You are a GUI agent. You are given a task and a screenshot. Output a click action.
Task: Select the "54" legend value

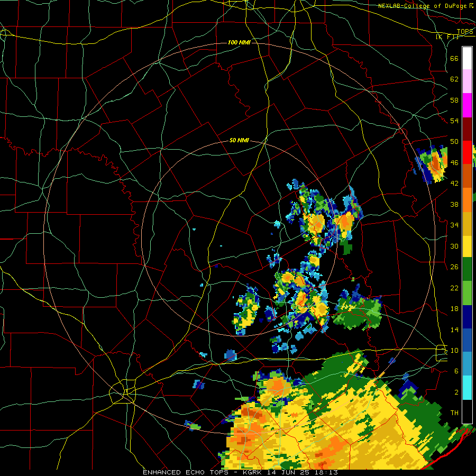(454, 121)
